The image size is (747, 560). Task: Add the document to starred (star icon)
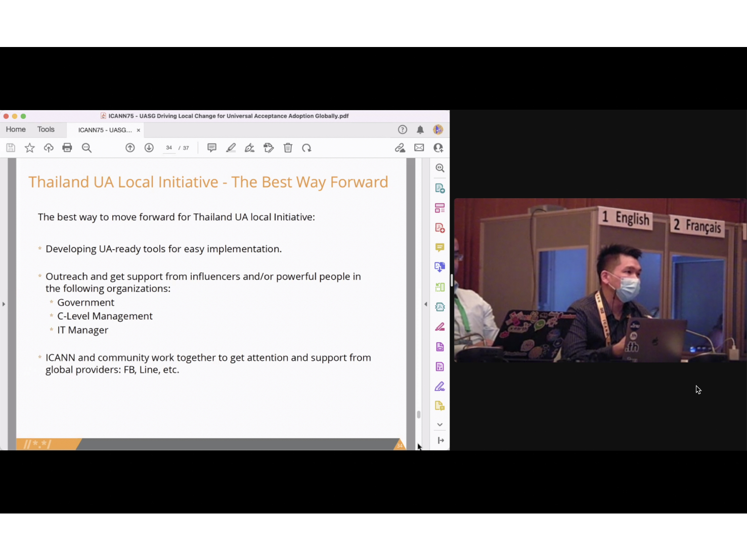[30, 148]
